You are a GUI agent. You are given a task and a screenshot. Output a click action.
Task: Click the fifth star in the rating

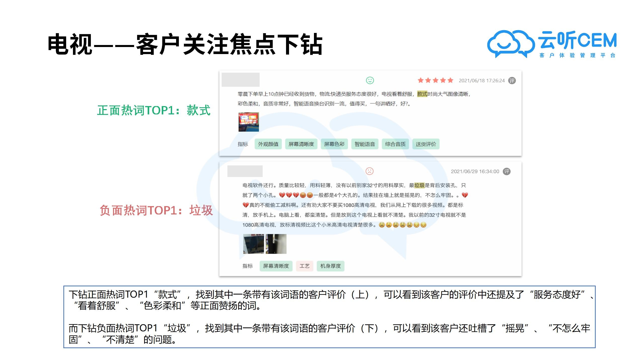[x=451, y=81]
